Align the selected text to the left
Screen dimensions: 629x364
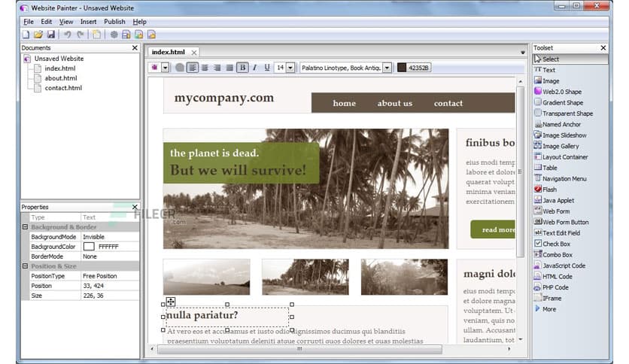tap(193, 68)
